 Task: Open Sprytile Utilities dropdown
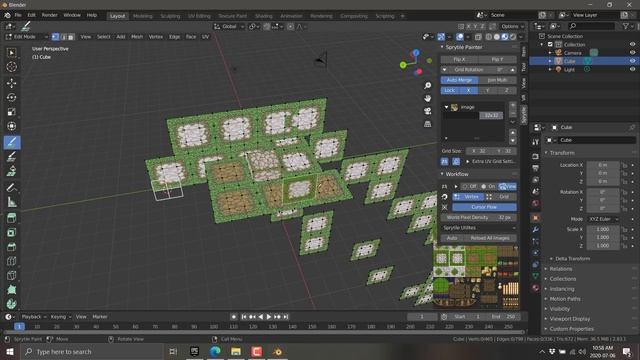(479, 228)
